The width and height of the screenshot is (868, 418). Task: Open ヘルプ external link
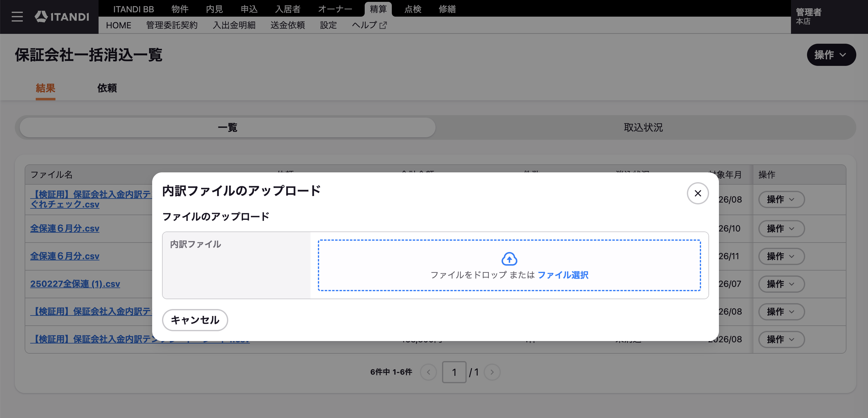[369, 25]
